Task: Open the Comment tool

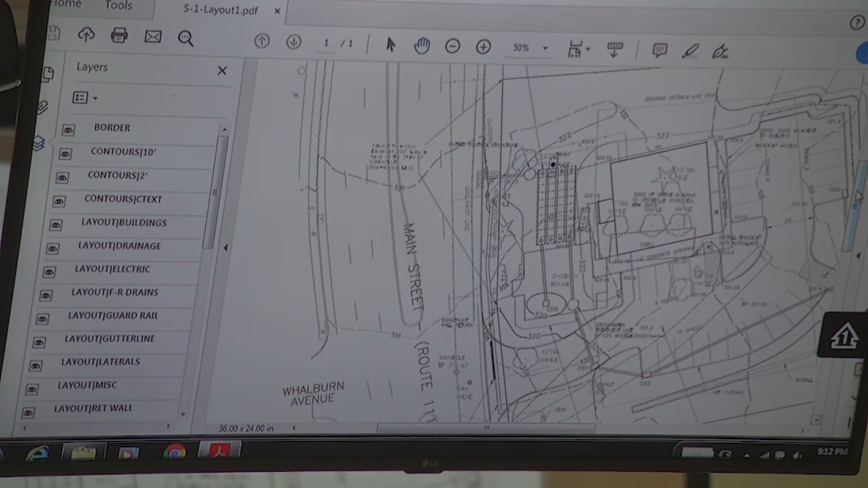Action: (x=659, y=50)
